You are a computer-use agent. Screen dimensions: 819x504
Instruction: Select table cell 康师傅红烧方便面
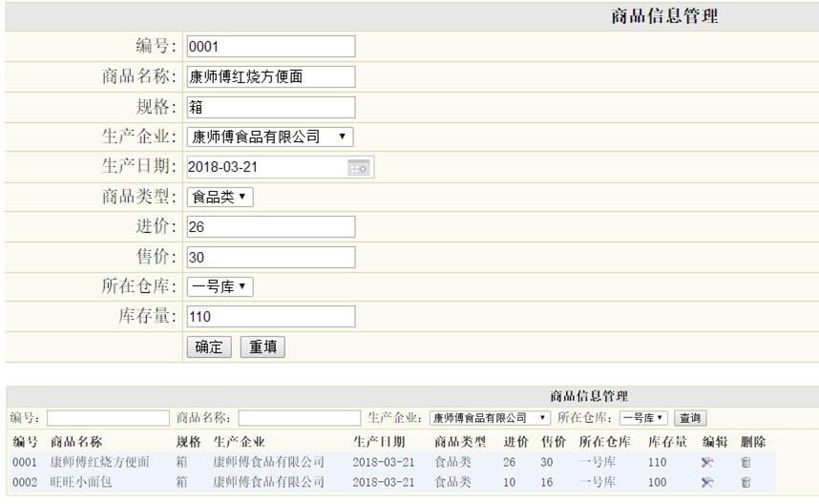point(100,462)
